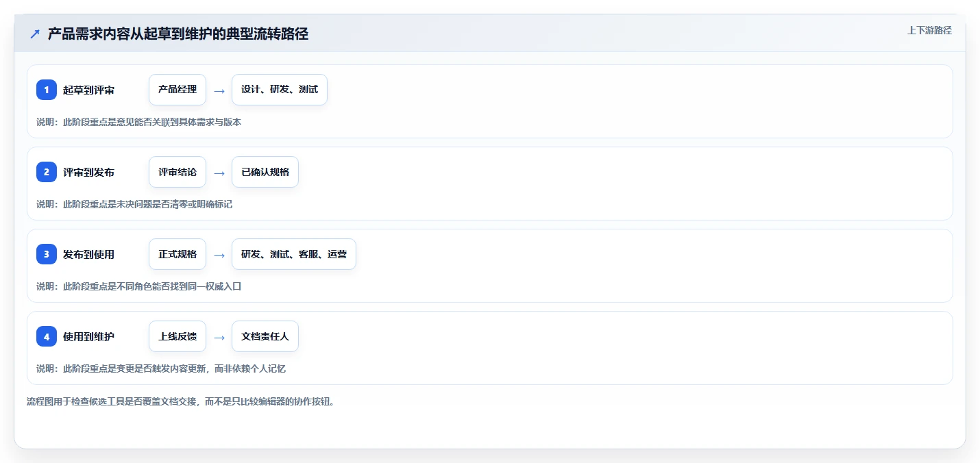The image size is (980, 463).
Task: Click the note about 变更是否触发内容更新
Action: (x=161, y=368)
